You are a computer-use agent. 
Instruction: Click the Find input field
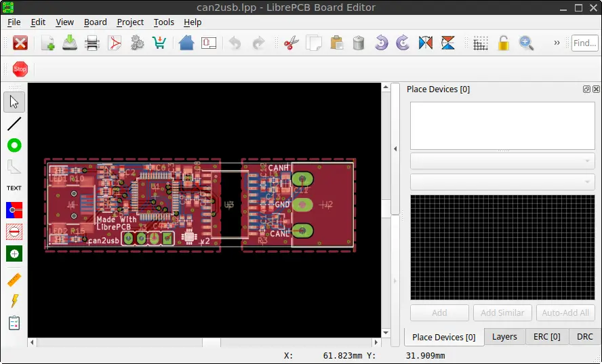point(585,43)
